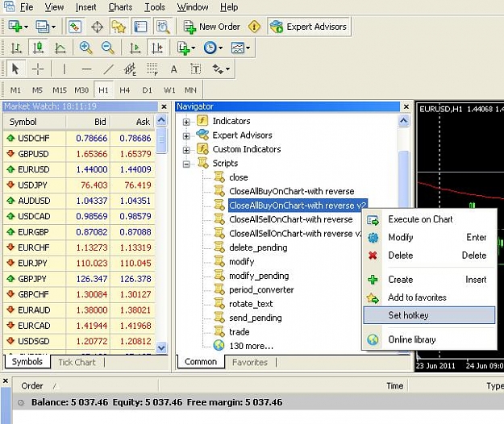The width and height of the screenshot is (504, 424).
Task: Collapse the Scripts tree node
Action: pos(186,164)
